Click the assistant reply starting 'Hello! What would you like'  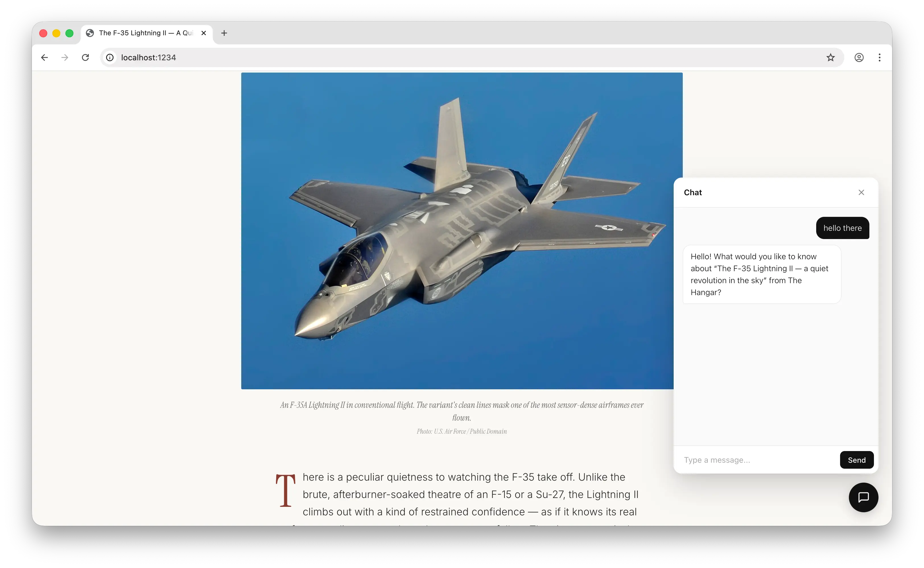[762, 274]
